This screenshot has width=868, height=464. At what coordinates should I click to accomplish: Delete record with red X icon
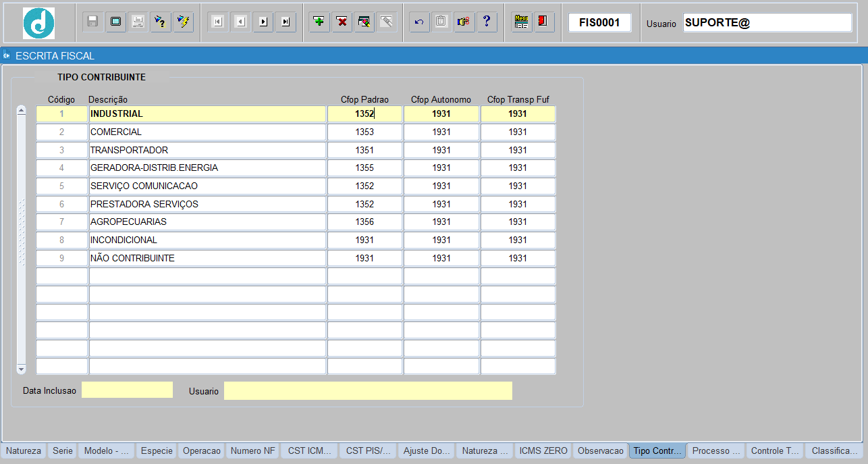tap(342, 22)
